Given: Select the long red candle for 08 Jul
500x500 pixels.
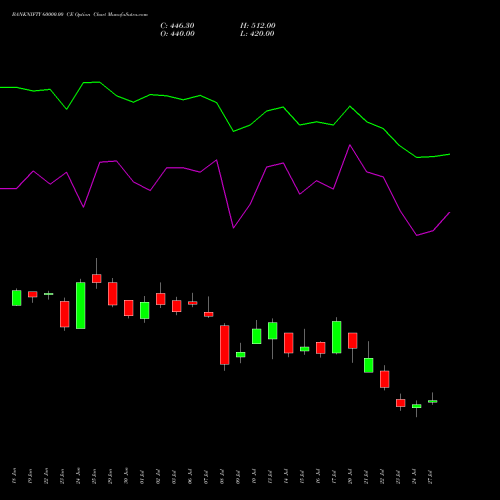Looking at the screenshot, I should (x=225, y=345).
